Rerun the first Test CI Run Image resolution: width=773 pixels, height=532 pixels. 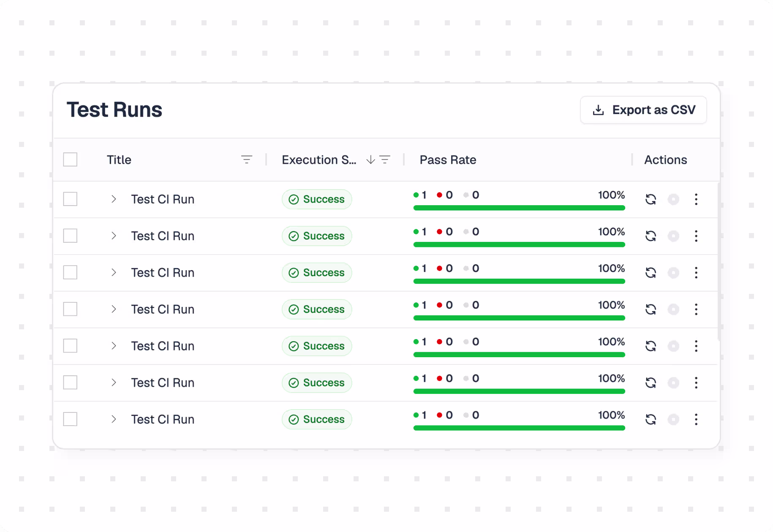tap(651, 199)
